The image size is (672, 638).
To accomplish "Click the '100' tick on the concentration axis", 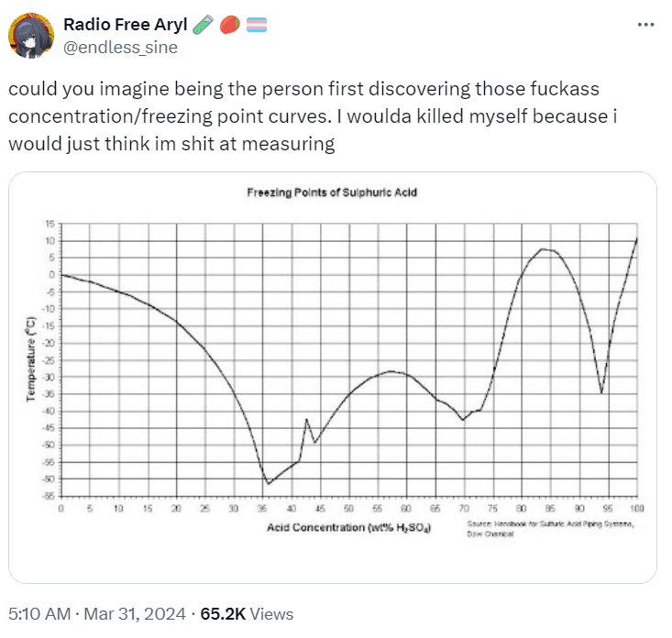I will pyautogui.click(x=636, y=507).
